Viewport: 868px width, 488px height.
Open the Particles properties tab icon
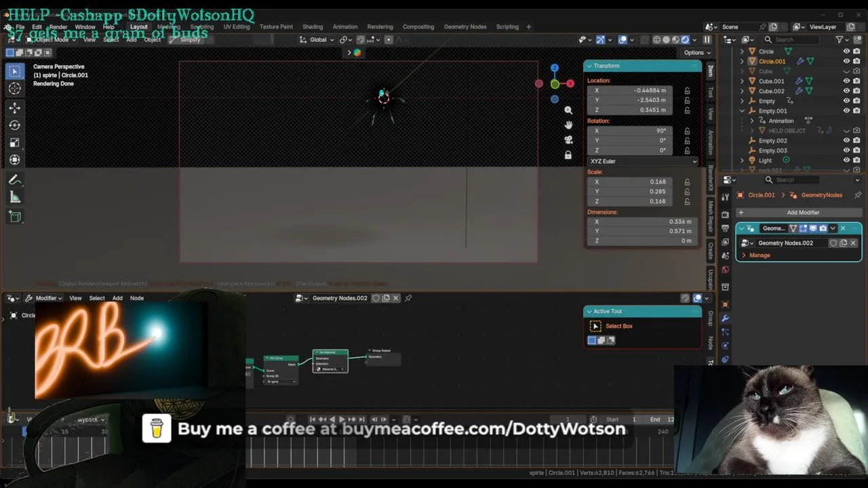click(x=725, y=332)
